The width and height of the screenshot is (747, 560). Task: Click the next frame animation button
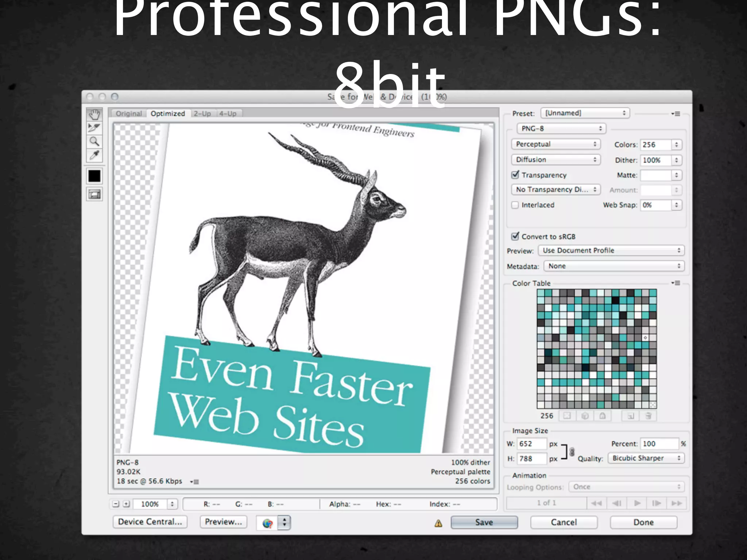657,503
